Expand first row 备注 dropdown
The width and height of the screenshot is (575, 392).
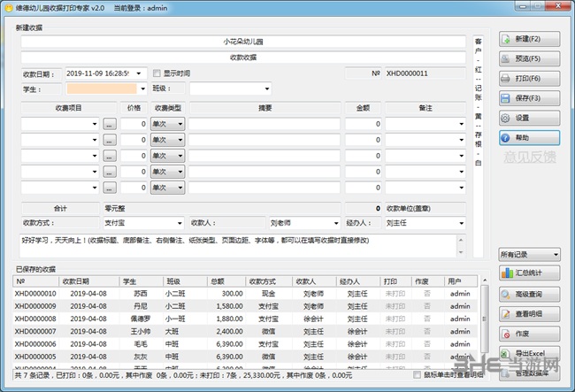tap(461, 124)
